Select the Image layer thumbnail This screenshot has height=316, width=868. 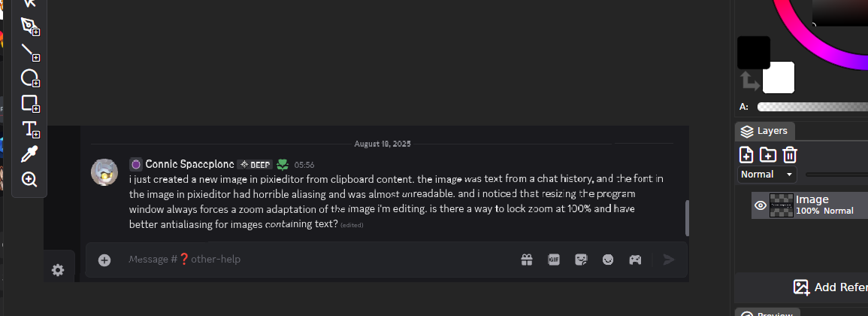pos(782,205)
